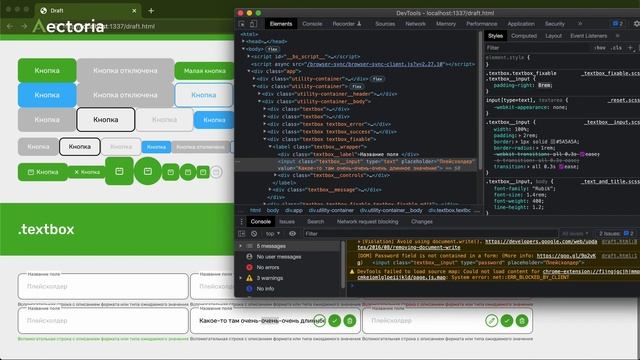
Task: Switch to the Elements panel tab
Action: point(281,24)
